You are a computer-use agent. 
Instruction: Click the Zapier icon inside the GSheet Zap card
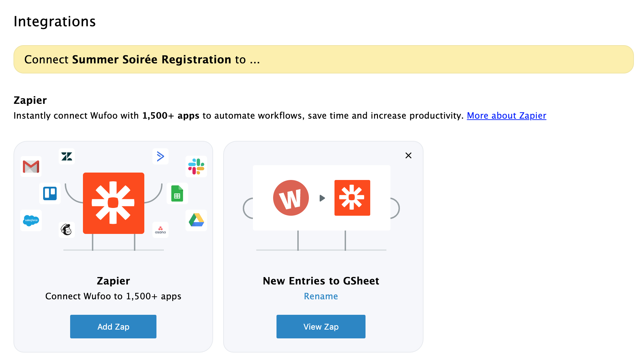pyautogui.click(x=352, y=198)
